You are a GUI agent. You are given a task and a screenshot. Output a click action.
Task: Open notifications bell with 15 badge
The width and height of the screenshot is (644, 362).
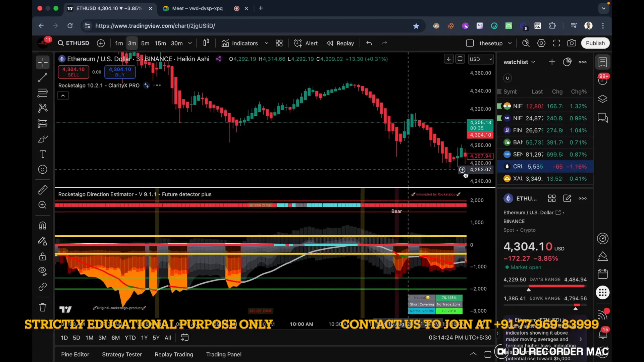pos(603,334)
